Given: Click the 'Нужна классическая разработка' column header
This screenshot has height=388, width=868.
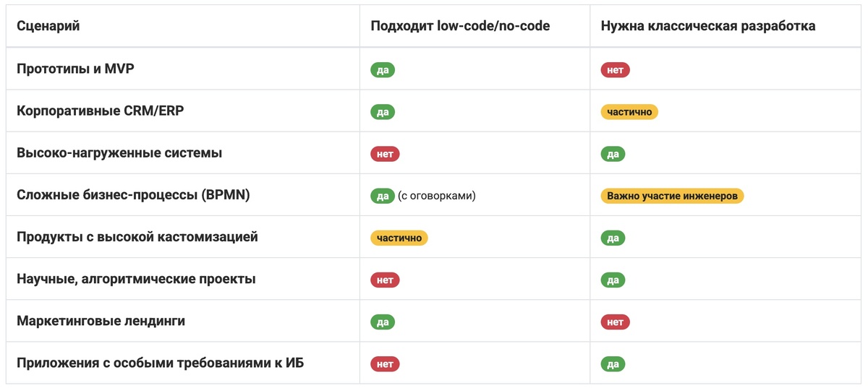Looking at the screenshot, I should tap(708, 26).
